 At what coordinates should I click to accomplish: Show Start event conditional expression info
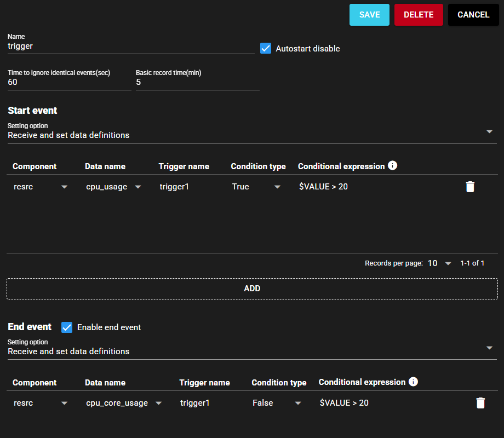pos(392,165)
